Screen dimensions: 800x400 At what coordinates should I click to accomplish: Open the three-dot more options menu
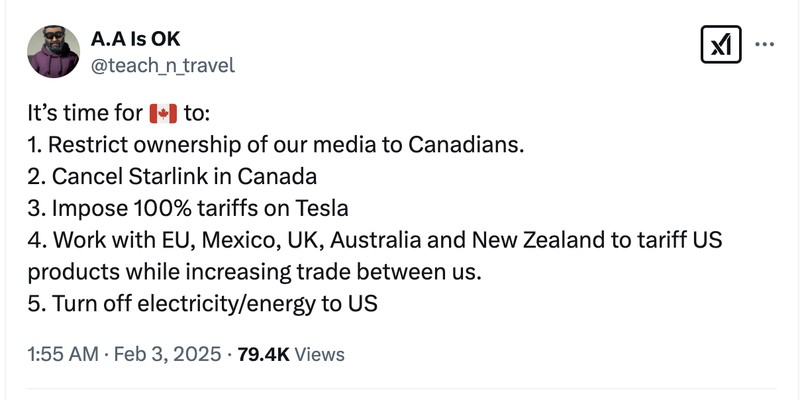coord(764,44)
